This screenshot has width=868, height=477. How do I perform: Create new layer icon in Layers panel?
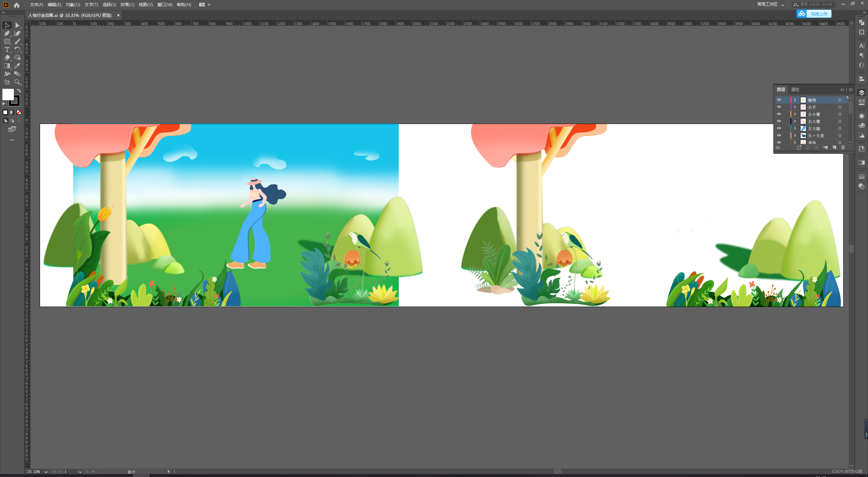834,148
